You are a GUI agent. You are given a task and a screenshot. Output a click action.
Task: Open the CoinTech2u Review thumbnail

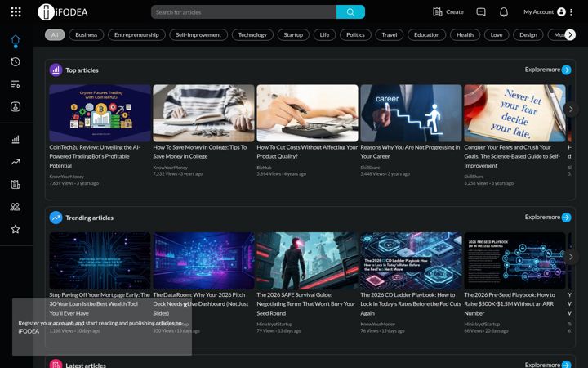click(x=100, y=113)
